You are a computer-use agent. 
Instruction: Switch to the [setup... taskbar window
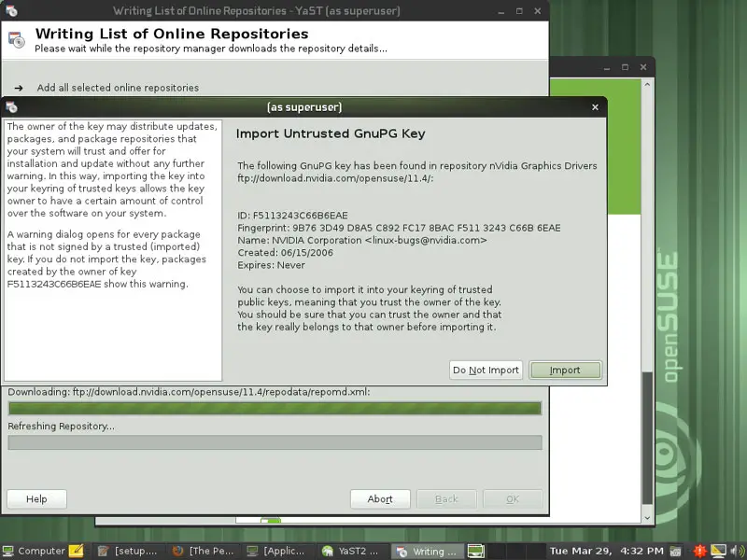click(128, 551)
